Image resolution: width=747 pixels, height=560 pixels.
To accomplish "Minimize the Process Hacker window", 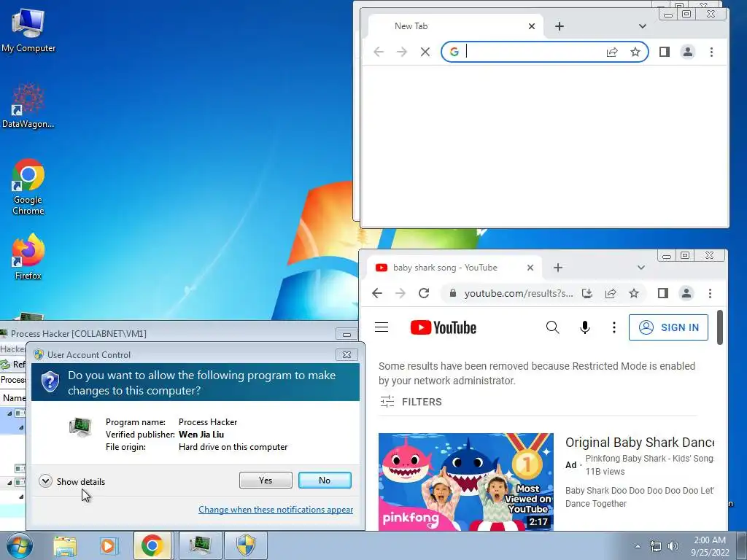I will click(347, 334).
